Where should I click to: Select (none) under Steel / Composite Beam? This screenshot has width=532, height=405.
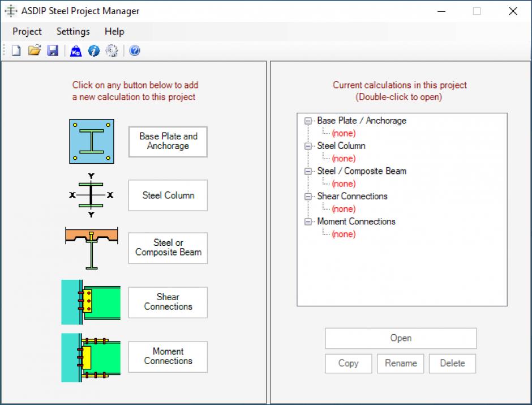(344, 184)
